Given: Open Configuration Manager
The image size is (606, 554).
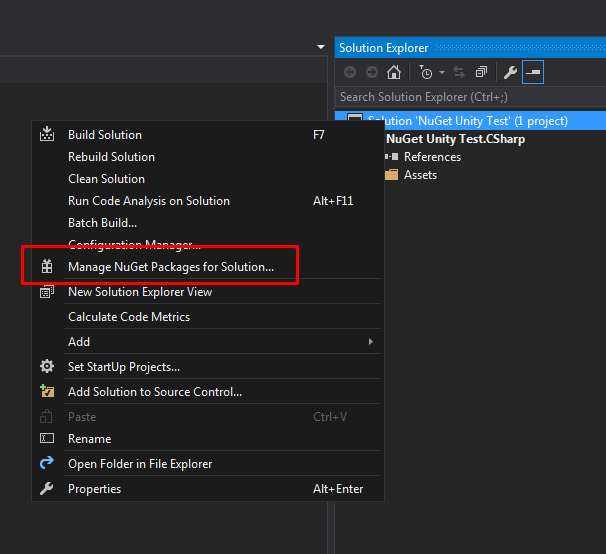Looking at the screenshot, I should point(208,245).
